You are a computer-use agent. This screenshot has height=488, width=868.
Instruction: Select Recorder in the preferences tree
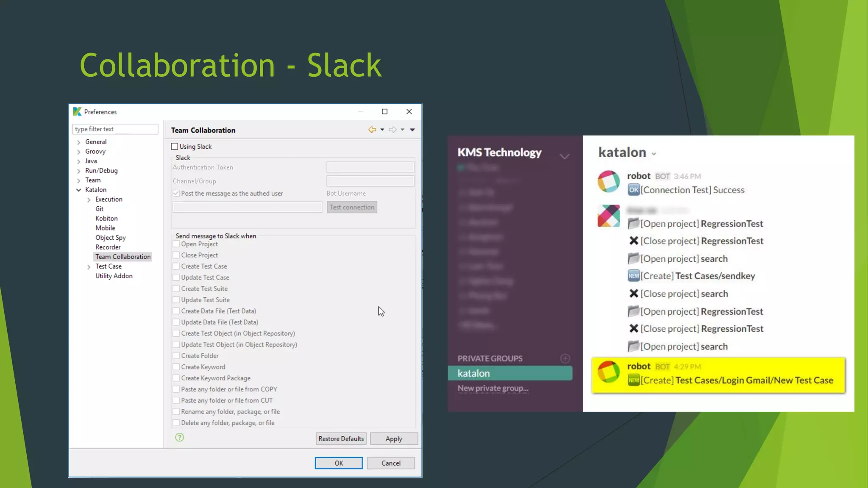[x=108, y=247]
